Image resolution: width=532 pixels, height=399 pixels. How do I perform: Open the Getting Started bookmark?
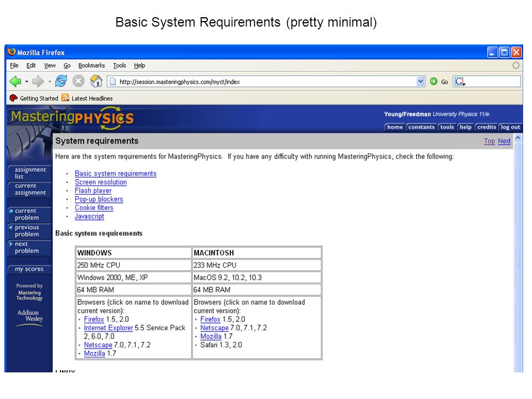(34, 99)
